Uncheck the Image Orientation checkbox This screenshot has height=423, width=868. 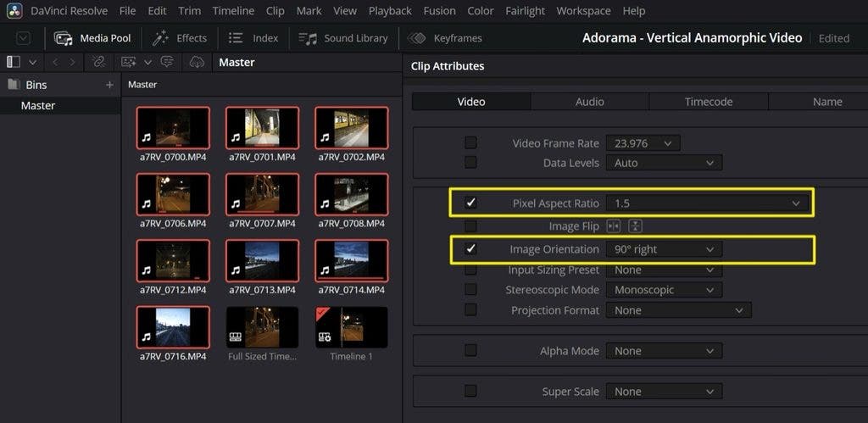[x=470, y=249]
